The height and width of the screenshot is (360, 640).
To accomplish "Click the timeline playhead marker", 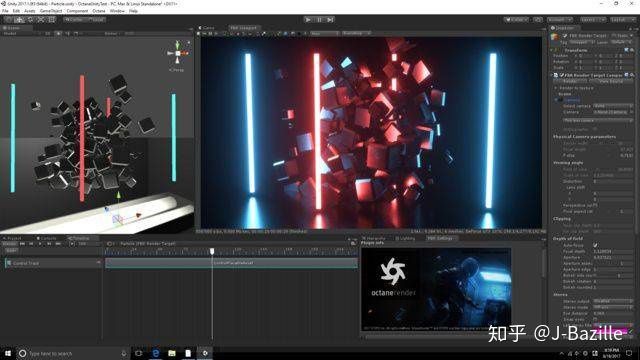I will [212, 251].
